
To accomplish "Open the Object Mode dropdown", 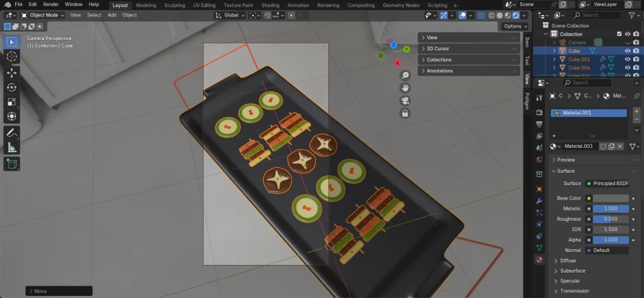I will 43,15.
